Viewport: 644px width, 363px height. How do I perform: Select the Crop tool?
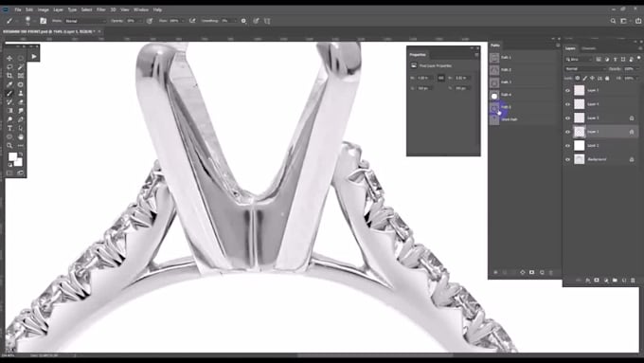(x=9, y=75)
